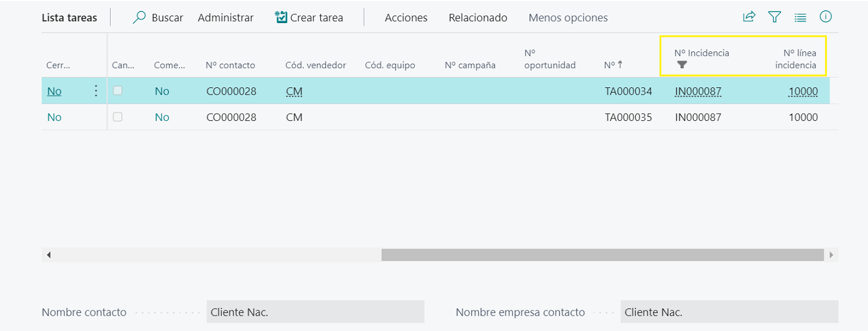This screenshot has width=868, height=331.
Task: Open the filter pane funnel icon
Action: point(775,17)
